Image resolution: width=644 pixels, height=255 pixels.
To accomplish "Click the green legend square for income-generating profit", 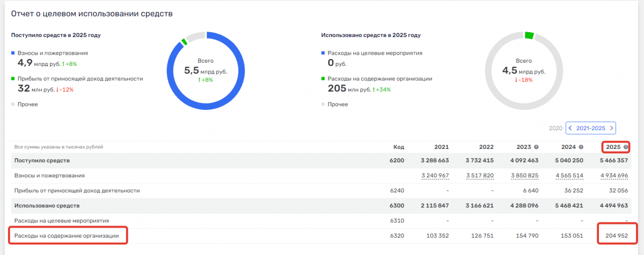I will tap(13, 79).
